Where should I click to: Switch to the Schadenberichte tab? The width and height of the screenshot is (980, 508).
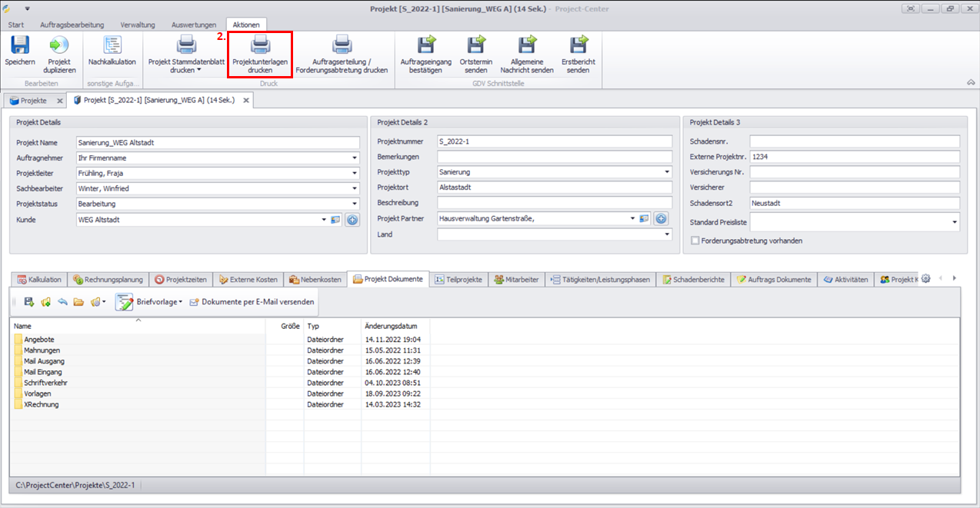click(693, 280)
